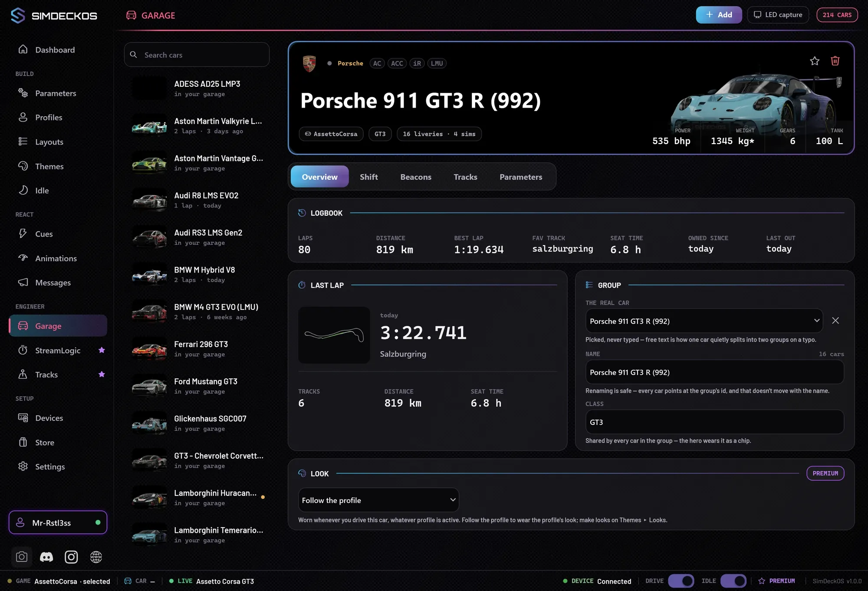Open the Store sidebar page
868x591 pixels.
tap(58, 442)
